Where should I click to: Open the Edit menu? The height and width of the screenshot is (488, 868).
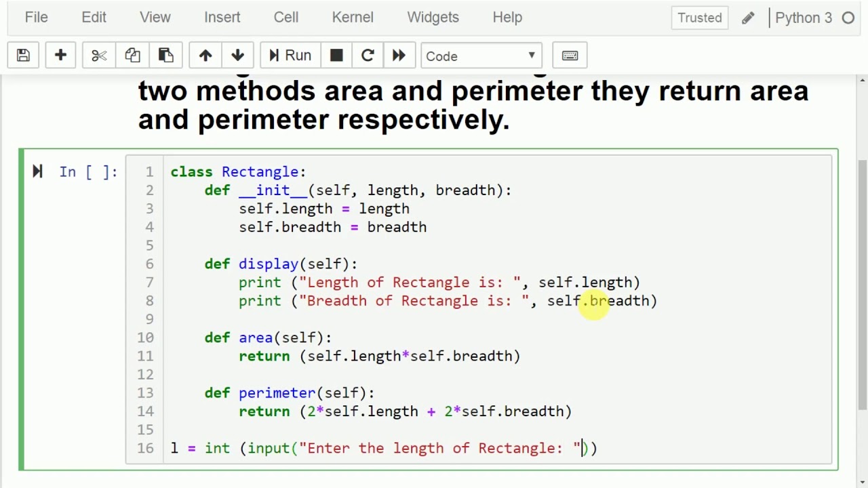click(x=94, y=18)
